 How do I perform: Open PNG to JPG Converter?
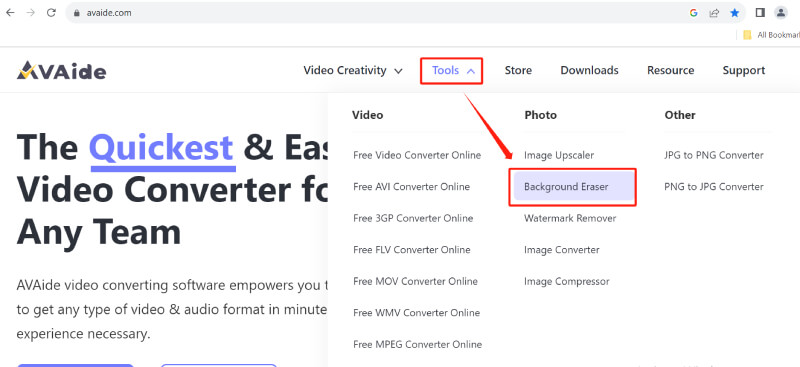click(x=714, y=187)
